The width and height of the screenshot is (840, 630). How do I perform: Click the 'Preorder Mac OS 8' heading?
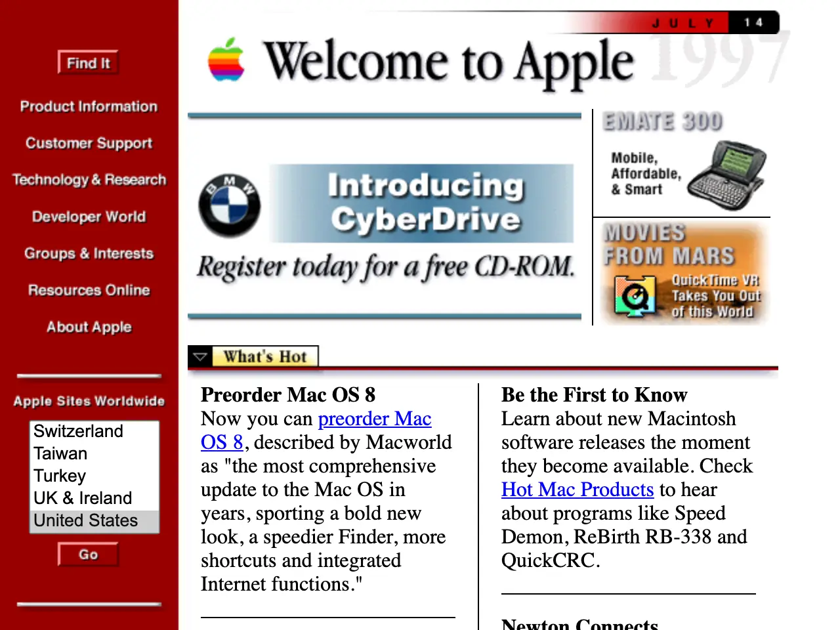(x=288, y=395)
